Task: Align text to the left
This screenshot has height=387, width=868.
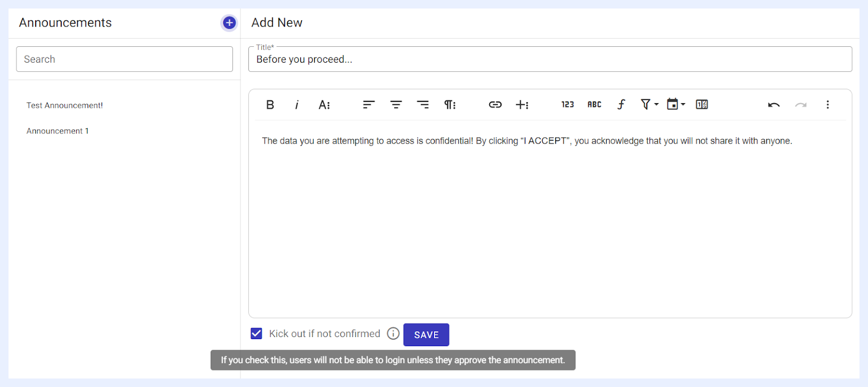Action: coord(369,105)
